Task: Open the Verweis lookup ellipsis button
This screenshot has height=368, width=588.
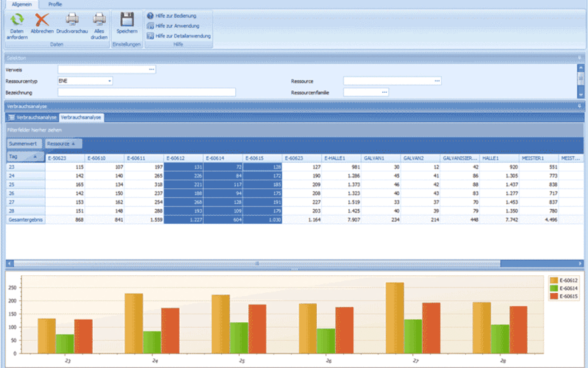Action: [152, 69]
